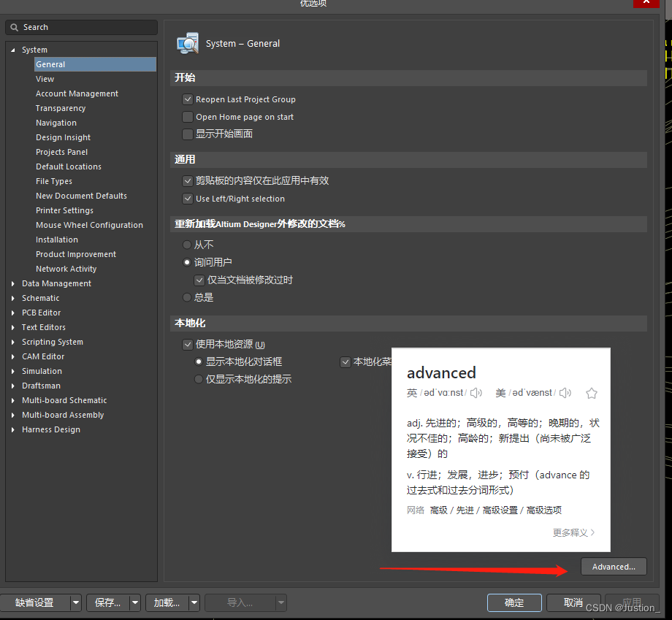Toggle 使用本地资源 checkbox

tap(188, 345)
